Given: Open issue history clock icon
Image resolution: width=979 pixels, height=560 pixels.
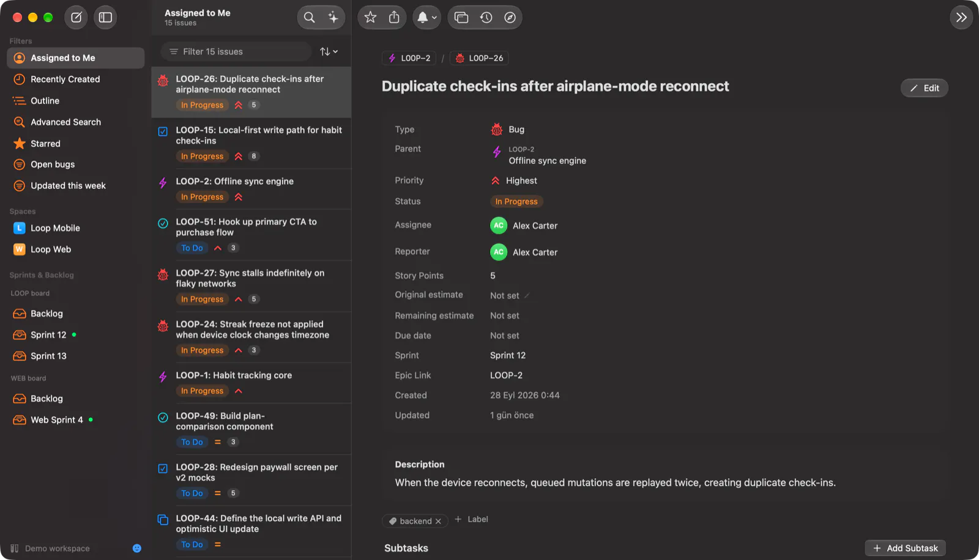Looking at the screenshot, I should tap(486, 17).
